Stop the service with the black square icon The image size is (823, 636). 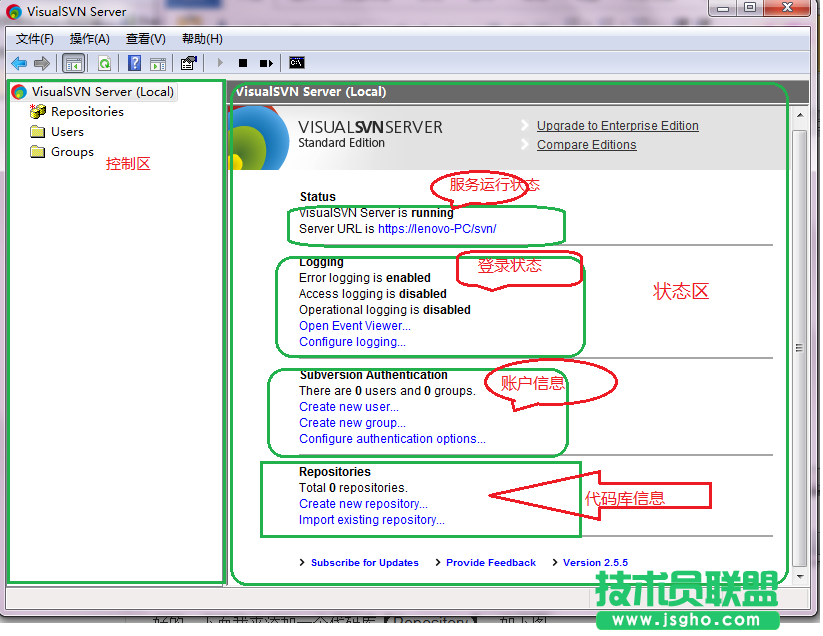point(242,62)
